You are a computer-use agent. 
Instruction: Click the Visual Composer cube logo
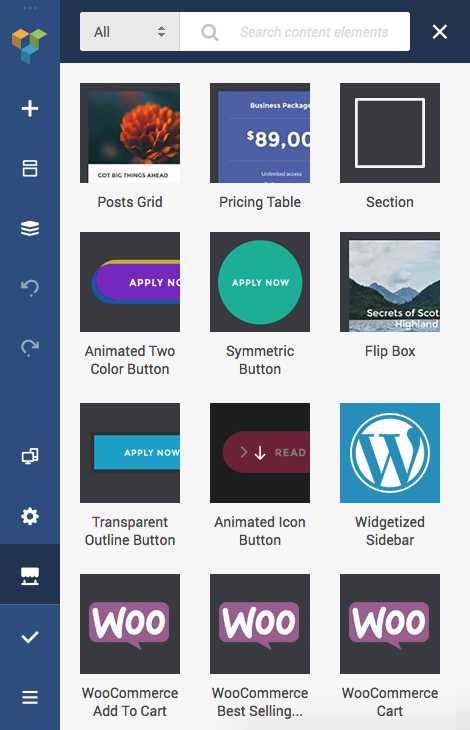click(29, 46)
